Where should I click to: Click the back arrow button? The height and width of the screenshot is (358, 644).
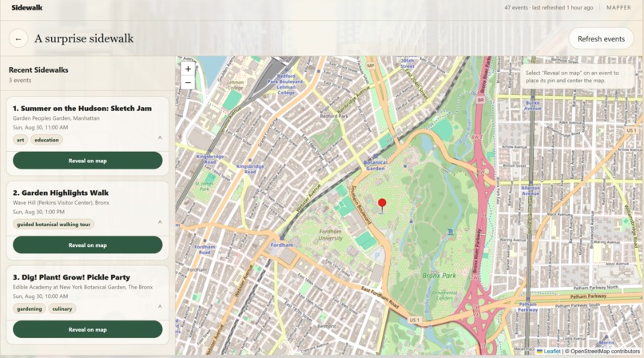click(18, 39)
